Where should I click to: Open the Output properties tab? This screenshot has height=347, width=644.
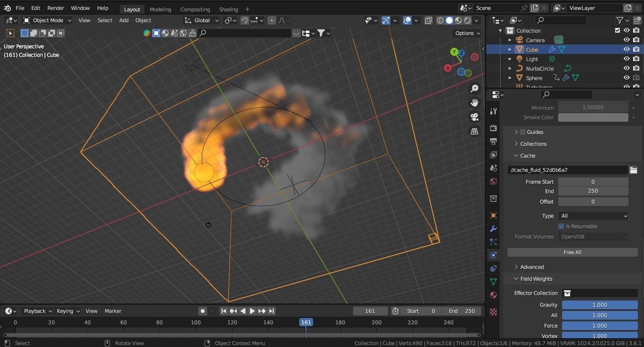coord(493,142)
